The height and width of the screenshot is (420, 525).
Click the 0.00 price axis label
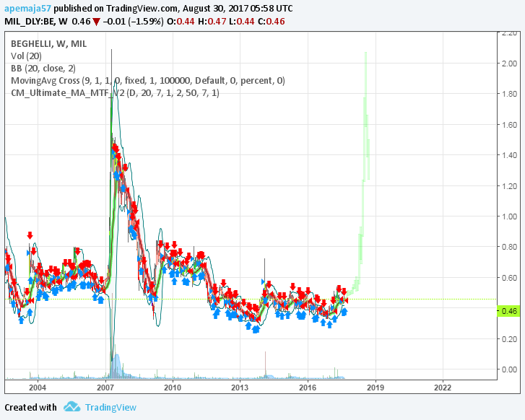tap(509, 369)
